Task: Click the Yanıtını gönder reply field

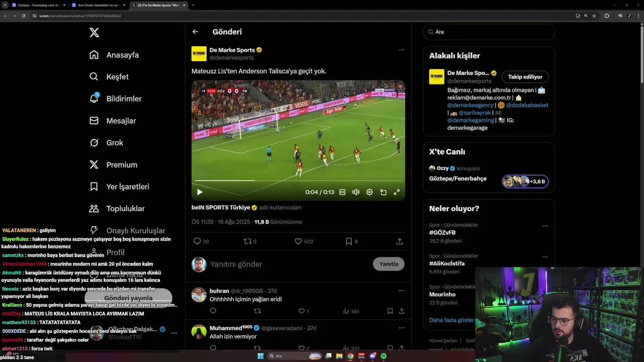Action: (289, 264)
